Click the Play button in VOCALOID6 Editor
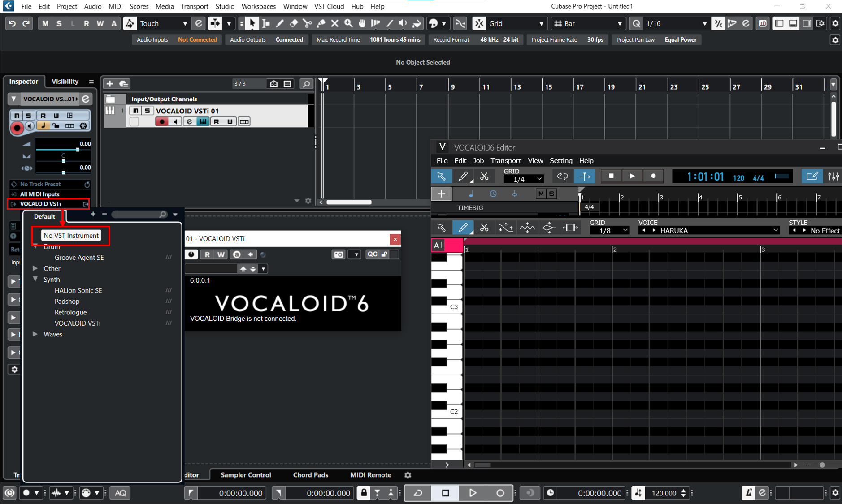The height and width of the screenshot is (504, 842). click(x=632, y=177)
